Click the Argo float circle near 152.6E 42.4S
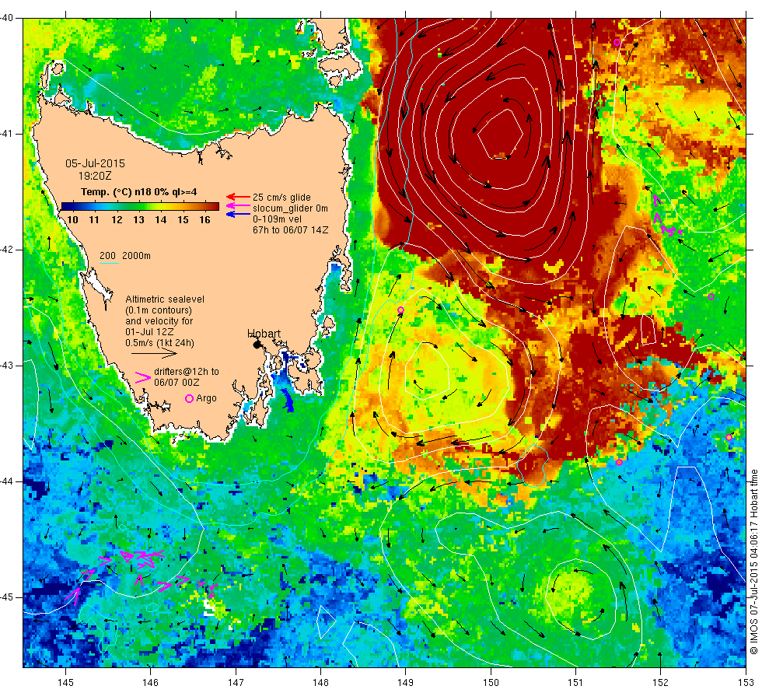762x700 pixels. 711,296
